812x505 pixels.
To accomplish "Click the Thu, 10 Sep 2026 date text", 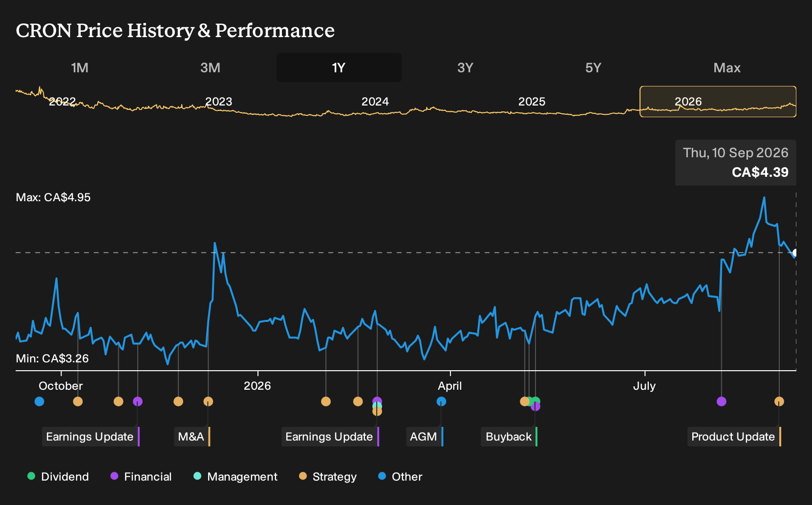I will [736, 153].
